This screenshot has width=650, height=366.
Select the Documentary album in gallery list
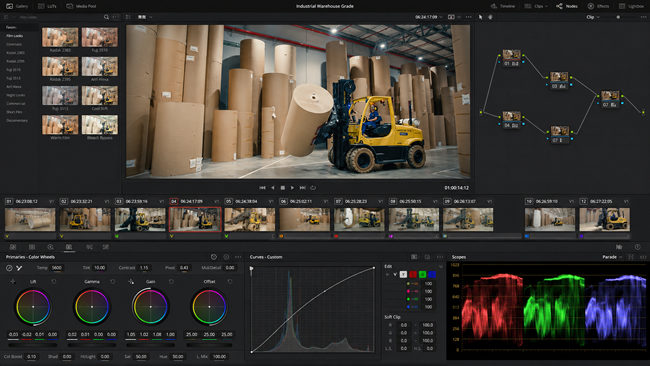(17, 121)
